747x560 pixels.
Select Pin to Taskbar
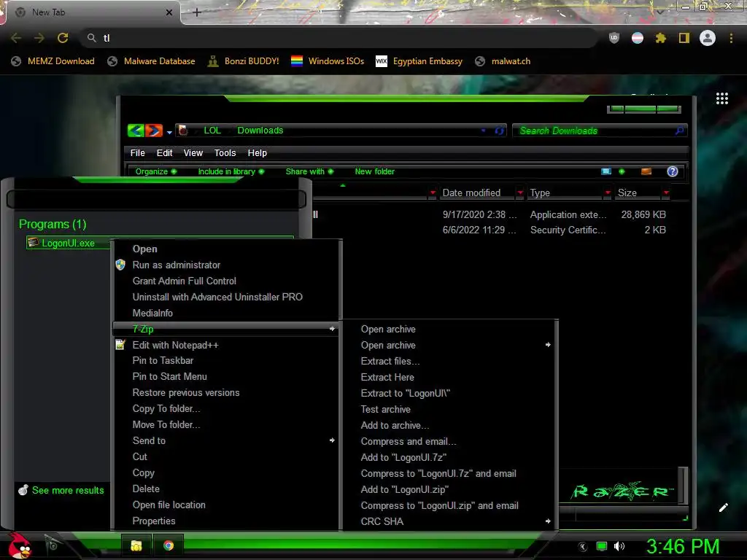pos(226,360)
